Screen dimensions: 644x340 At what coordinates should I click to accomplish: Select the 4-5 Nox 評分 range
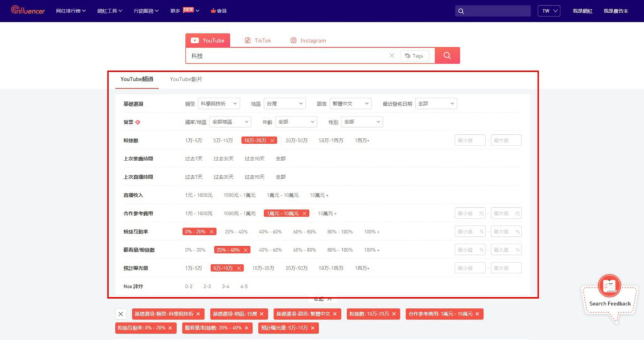tap(243, 286)
